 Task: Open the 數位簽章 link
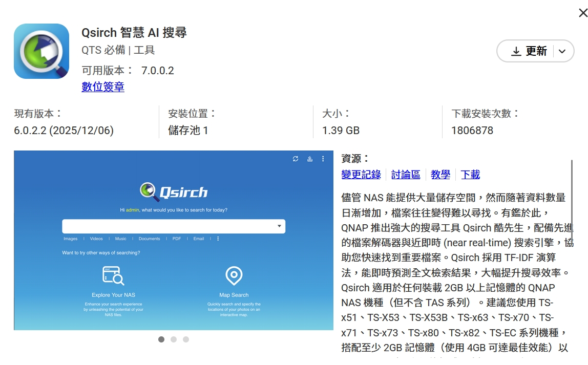[103, 87]
